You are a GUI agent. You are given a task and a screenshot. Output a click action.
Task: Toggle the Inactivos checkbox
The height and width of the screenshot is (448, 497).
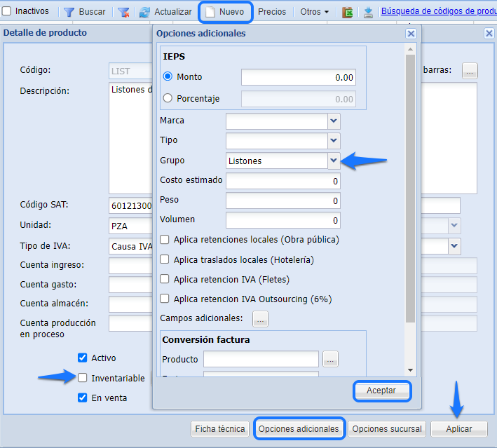[x=7, y=12]
